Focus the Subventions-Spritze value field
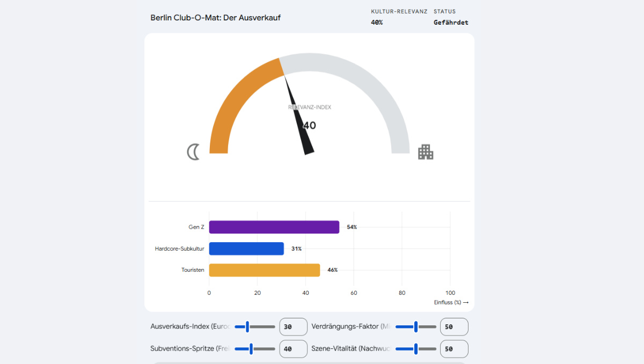644x364 pixels. tap(293, 349)
